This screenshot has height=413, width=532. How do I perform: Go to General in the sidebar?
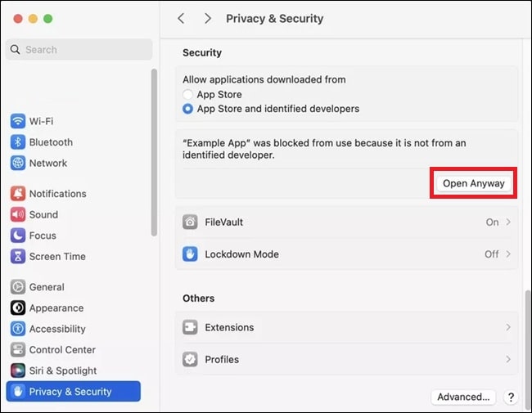47,287
